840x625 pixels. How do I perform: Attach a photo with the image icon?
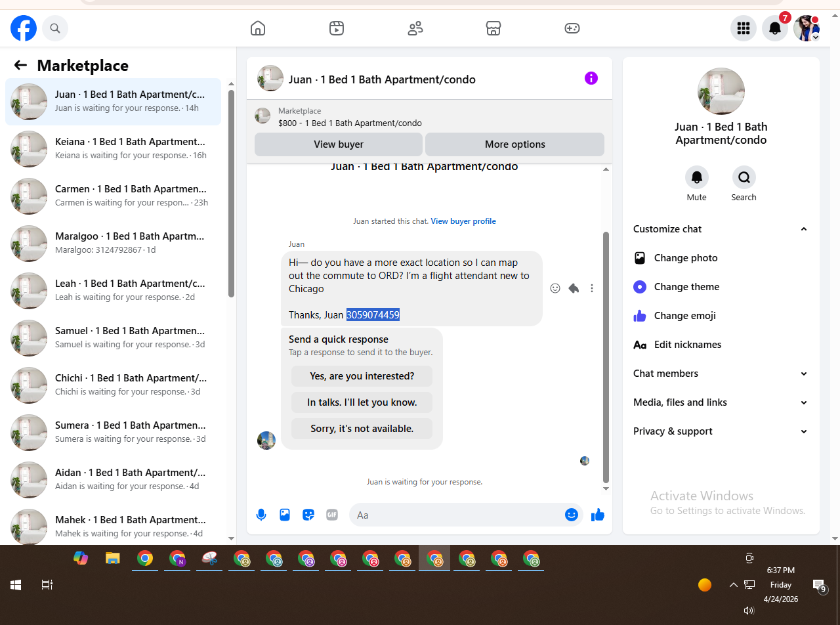coord(285,515)
